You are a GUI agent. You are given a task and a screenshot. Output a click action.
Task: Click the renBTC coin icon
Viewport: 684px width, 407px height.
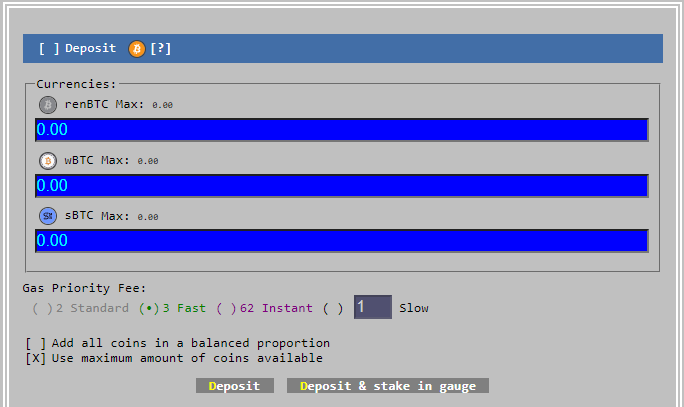pos(48,105)
